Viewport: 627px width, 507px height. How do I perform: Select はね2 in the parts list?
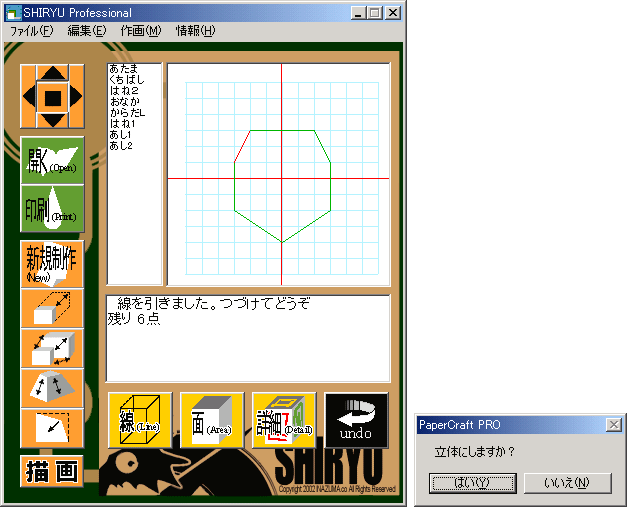tap(124, 91)
